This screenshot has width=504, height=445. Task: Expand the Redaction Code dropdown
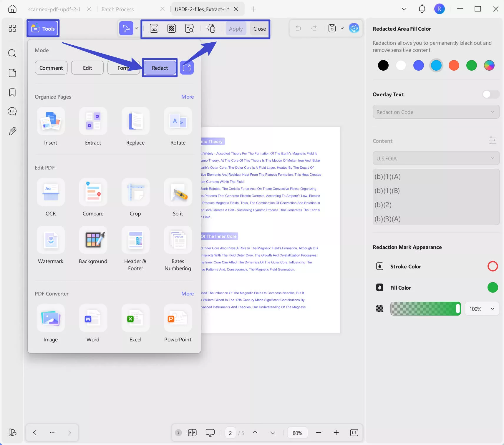436,112
